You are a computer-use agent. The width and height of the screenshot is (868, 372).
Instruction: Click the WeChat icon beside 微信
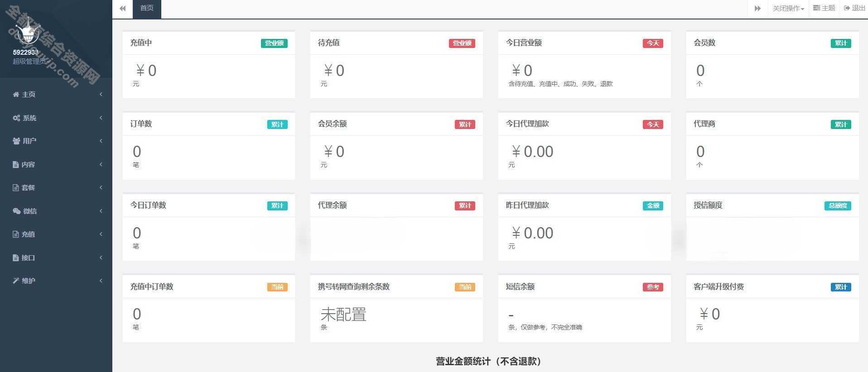pos(17,211)
